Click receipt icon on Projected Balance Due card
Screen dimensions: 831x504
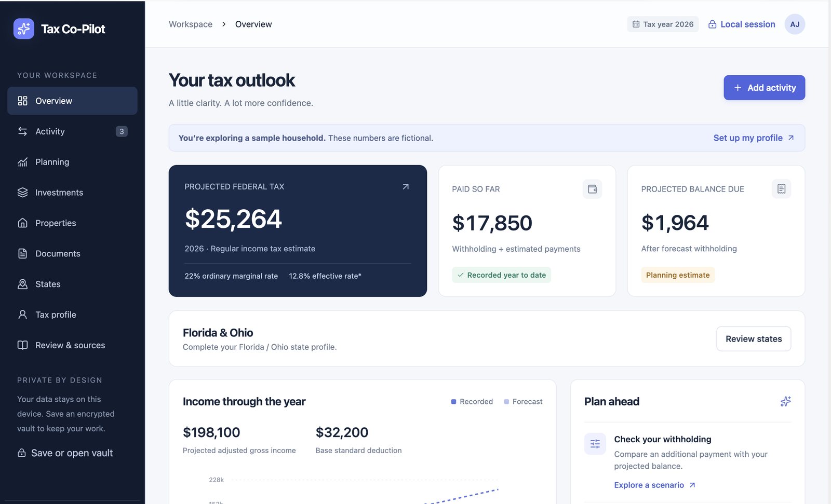781,189
